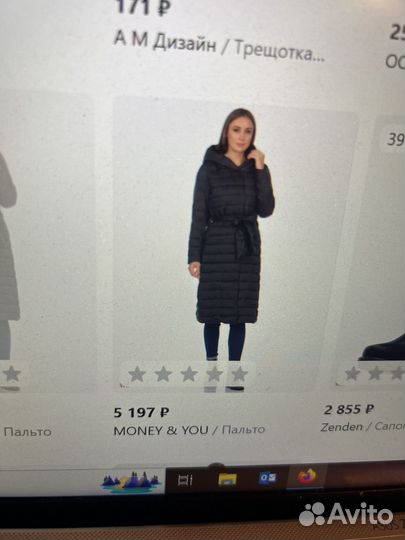Open Task View from the taskbar
The width and height of the screenshot is (405, 540).
point(185,480)
